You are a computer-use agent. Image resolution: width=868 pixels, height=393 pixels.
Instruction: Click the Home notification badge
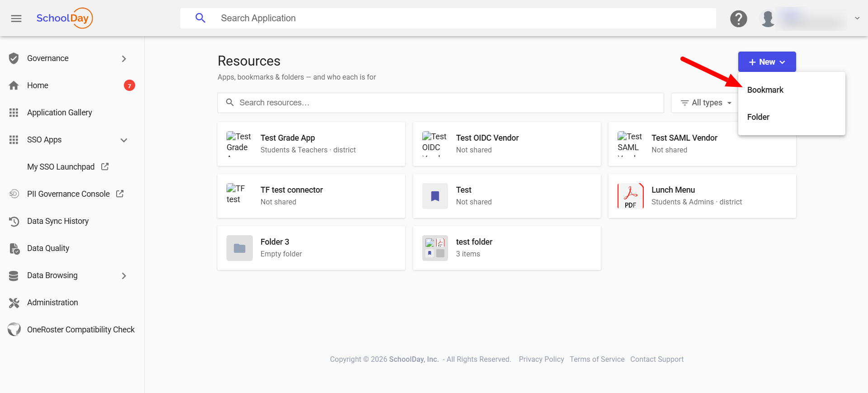129,85
